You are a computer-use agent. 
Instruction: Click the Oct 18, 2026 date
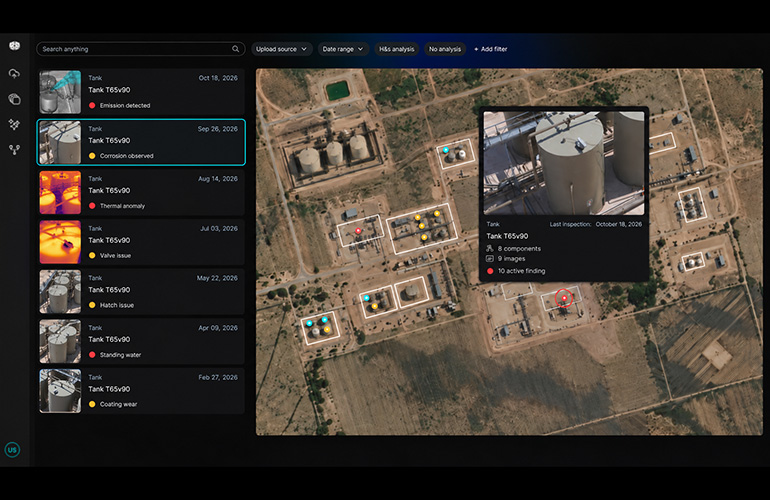coord(218,78)
